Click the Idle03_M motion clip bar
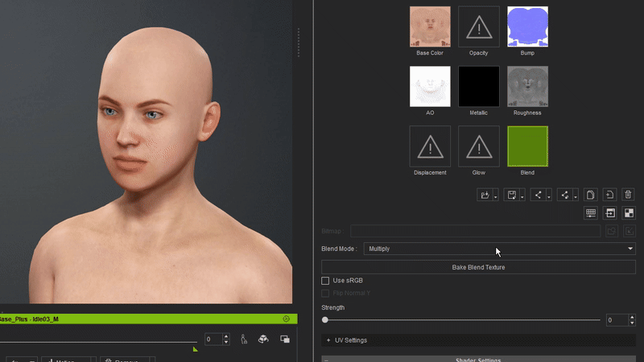644x362 pixels. (x=148, y=319)
